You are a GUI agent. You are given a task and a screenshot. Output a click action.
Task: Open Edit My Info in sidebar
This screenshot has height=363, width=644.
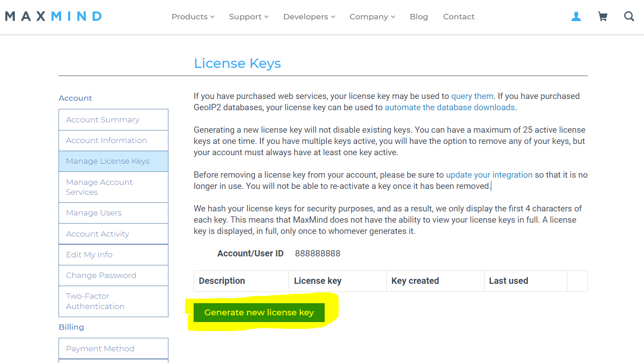(x=113, y=255)
